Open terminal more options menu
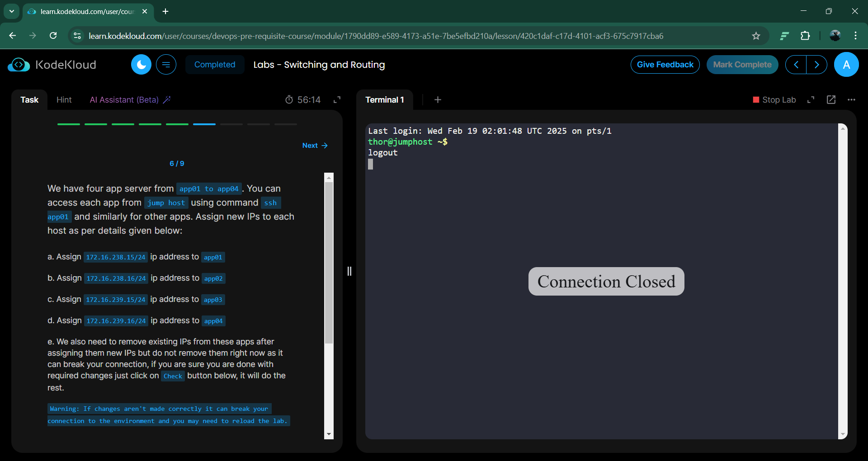Screen dimensions: 868x461 tap(851, 100)
